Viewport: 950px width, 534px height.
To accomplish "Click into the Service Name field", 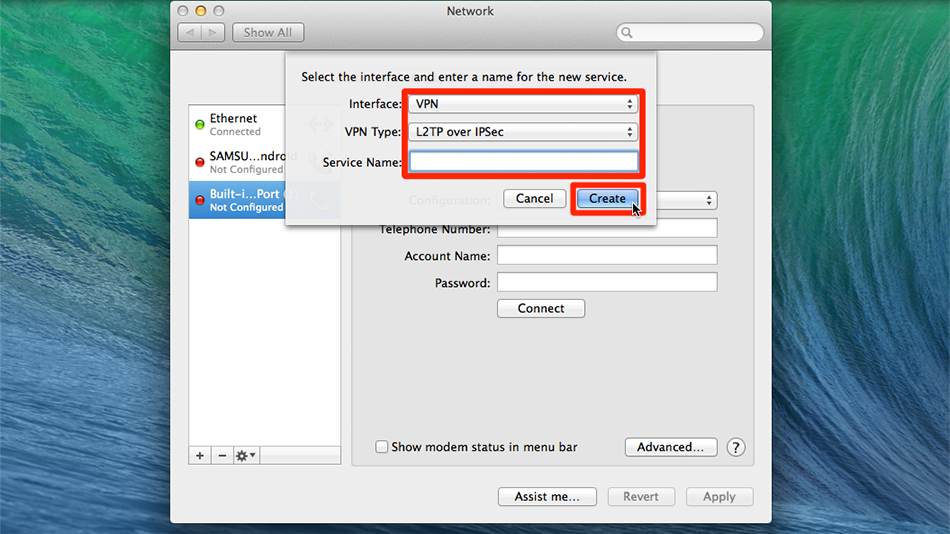I will pos(523,161).
